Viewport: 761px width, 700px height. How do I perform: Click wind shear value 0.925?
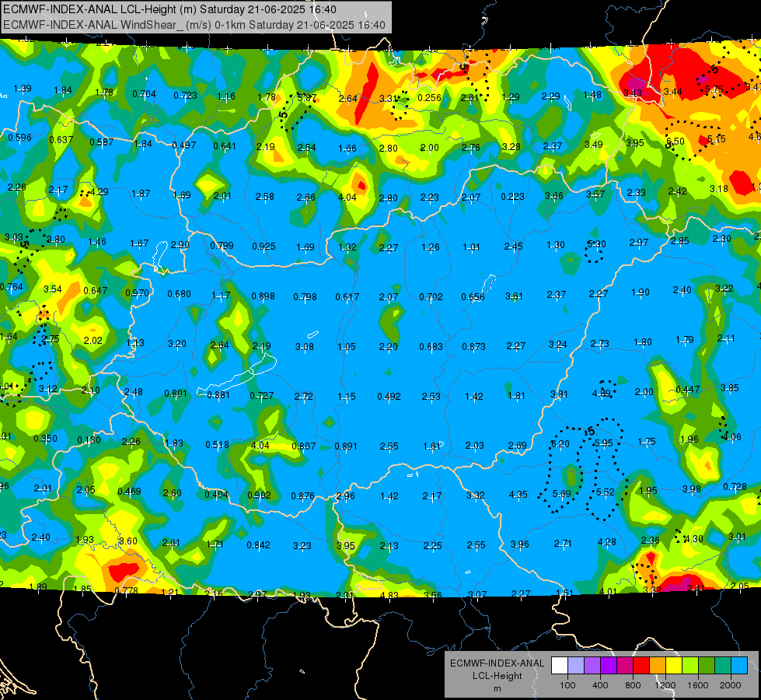coord(264,247)
